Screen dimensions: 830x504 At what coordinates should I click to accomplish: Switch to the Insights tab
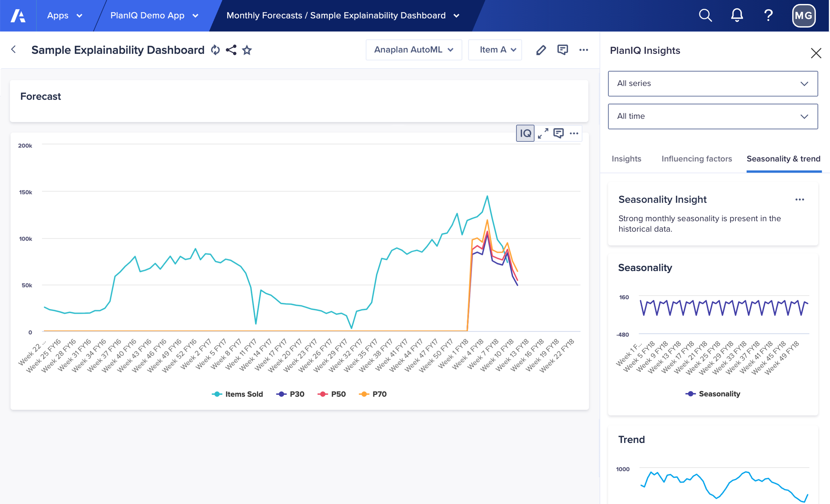626,159
